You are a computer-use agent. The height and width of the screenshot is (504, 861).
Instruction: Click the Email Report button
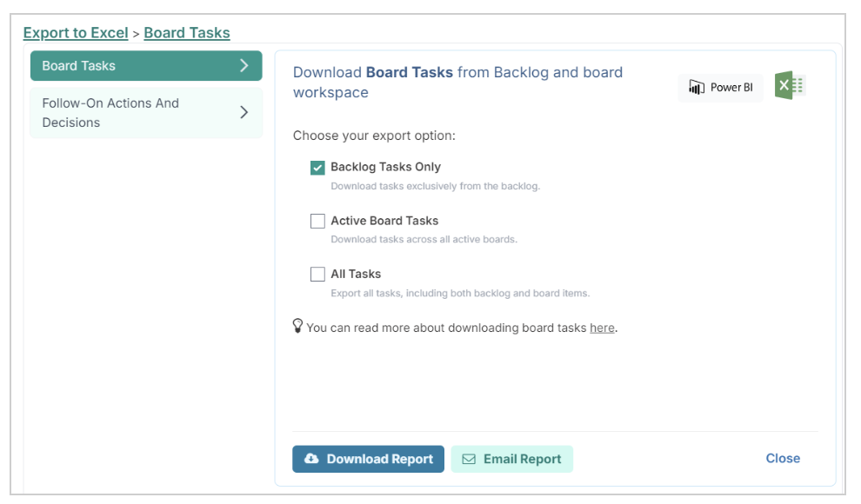[511, 459]
